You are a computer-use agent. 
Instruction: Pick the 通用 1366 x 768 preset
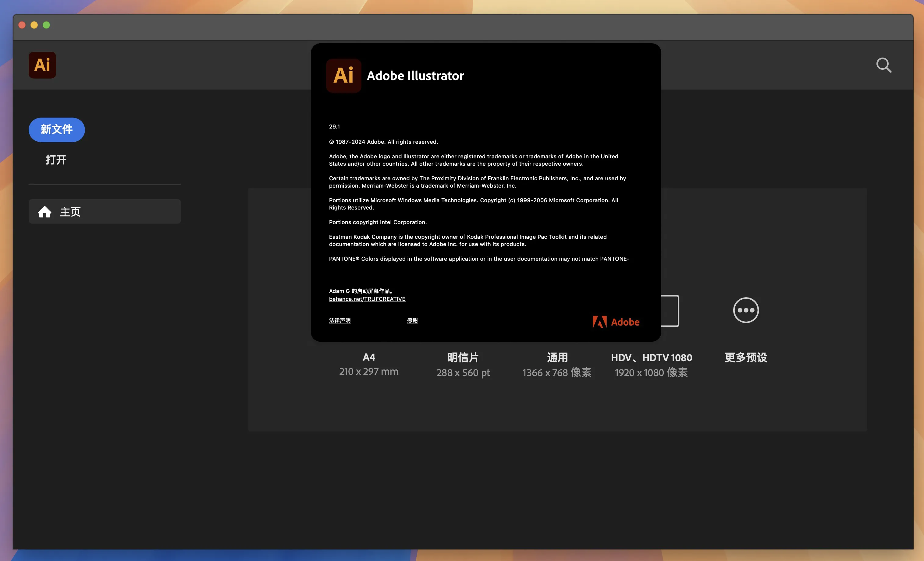(557, 365)
